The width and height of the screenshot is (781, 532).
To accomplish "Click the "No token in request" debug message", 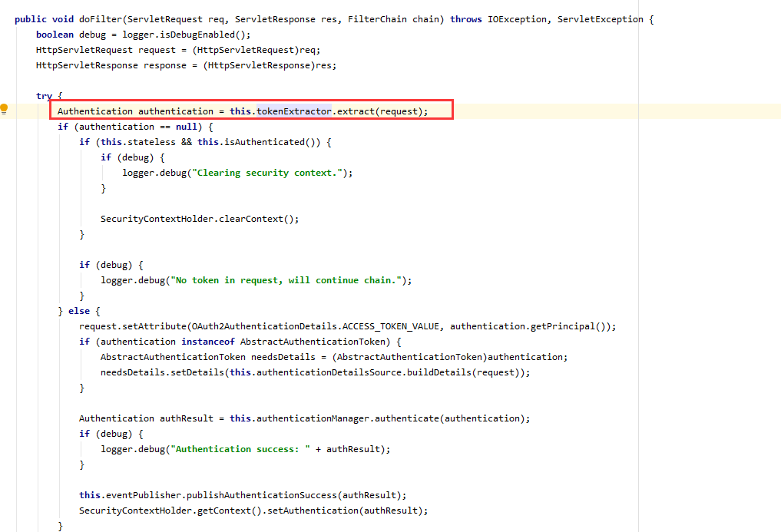I will click(253, 279).
